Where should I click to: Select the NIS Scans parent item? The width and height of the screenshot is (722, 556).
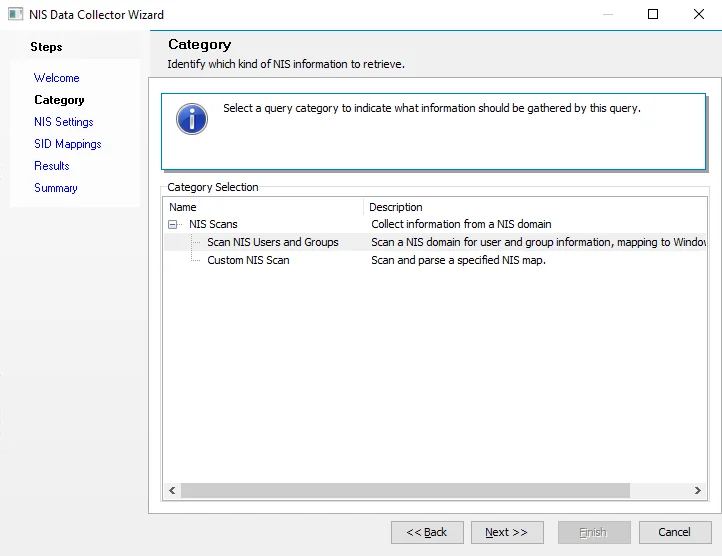213,224
